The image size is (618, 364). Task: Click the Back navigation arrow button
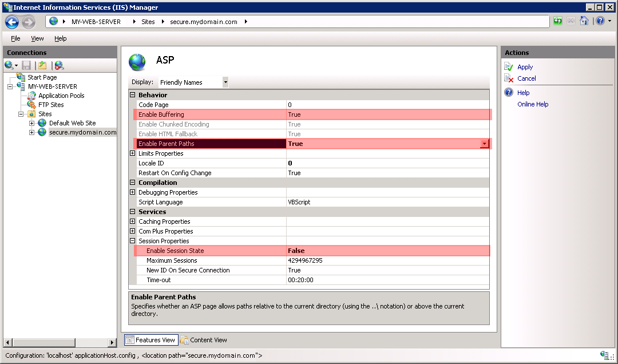point(12,22)
